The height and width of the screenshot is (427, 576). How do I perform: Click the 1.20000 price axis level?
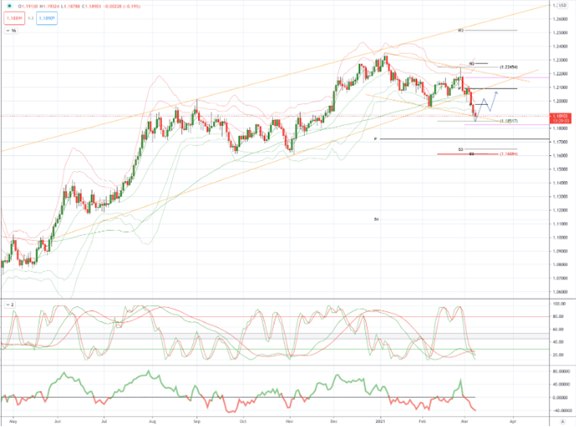tap(561, 101)
